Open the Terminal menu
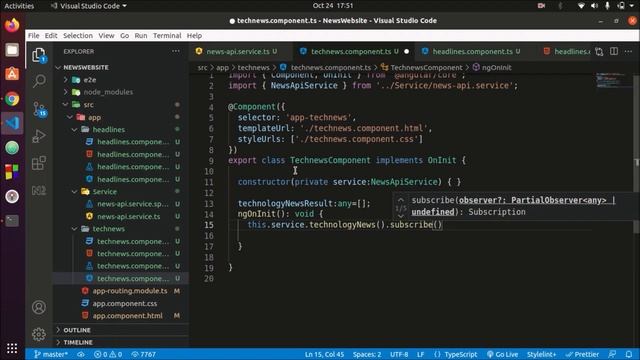Screen dimensions: 640x360 [x=167, y=36]
